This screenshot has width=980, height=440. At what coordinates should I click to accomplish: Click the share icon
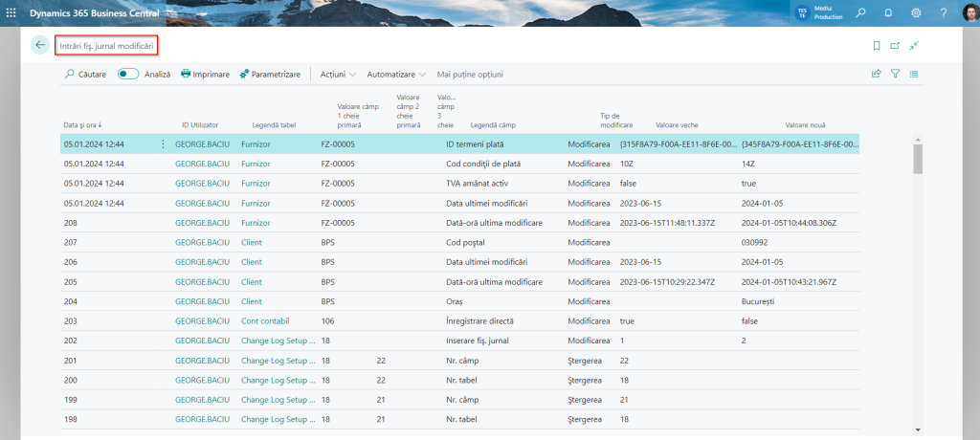876,74
